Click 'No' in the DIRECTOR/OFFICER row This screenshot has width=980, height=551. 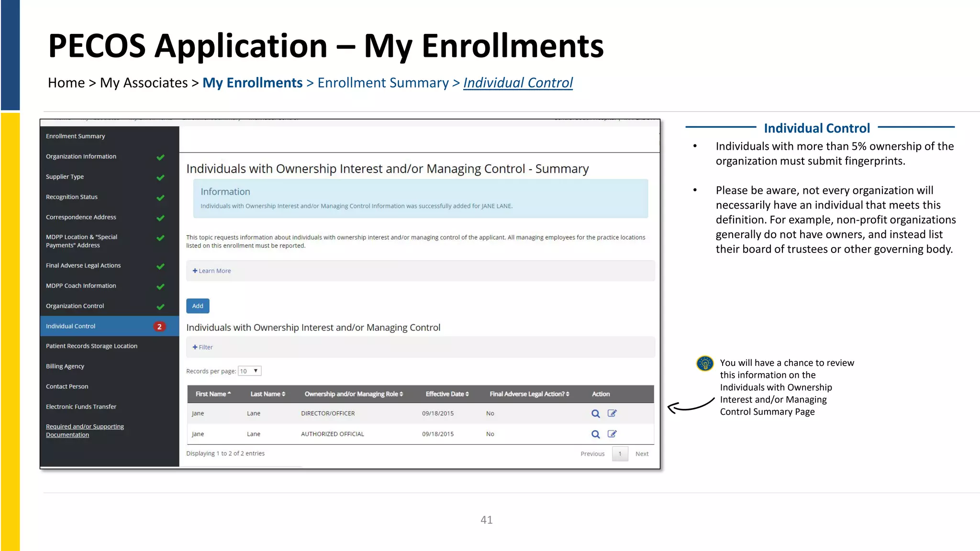490,414
